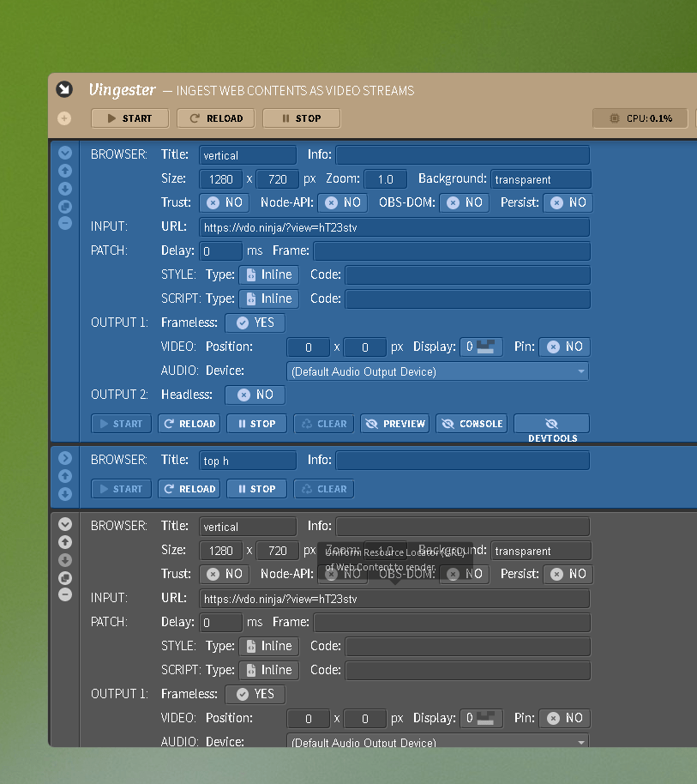The width and height of the screenshot is (697, 784).
Task: Toggle Trust in first vertical browser
Action: 225,202
